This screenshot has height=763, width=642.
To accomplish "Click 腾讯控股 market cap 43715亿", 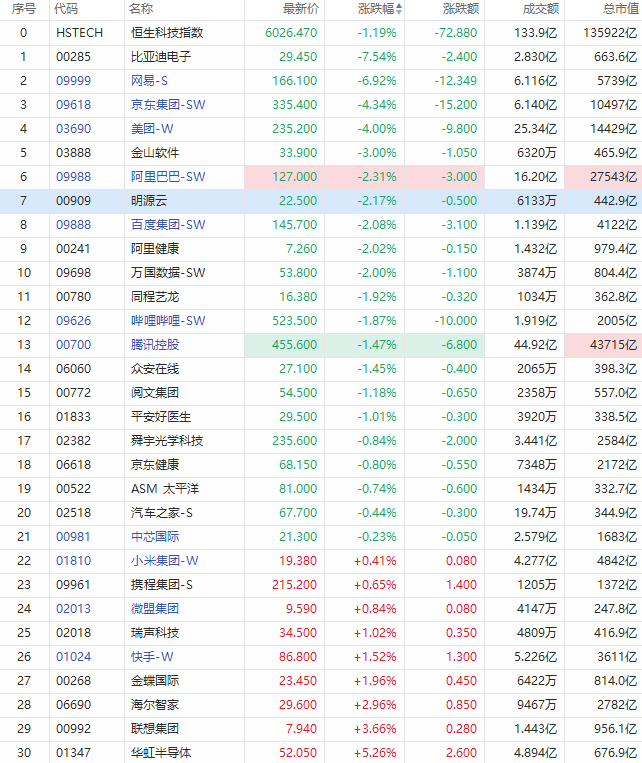I will (613, 345).
